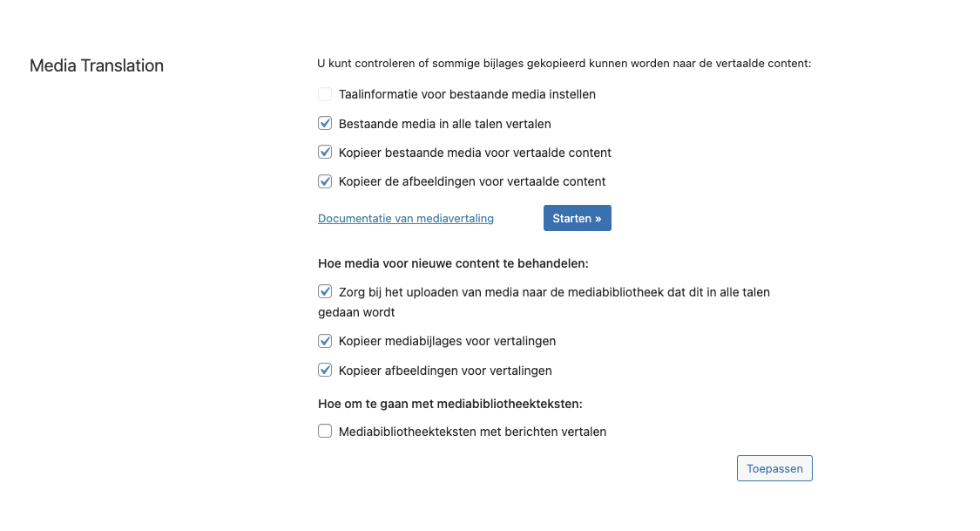Click the label text 'Taalinformatie voor bestaande media instellen'
This screenshot has width=980, height=531.
tap(467, 94)
